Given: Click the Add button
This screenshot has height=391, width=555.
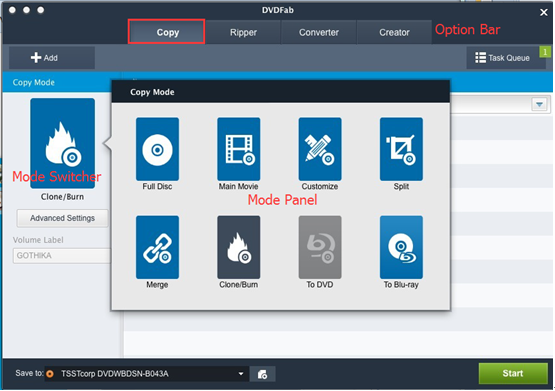Looking at the screenshot, I should tap(52, 58).
